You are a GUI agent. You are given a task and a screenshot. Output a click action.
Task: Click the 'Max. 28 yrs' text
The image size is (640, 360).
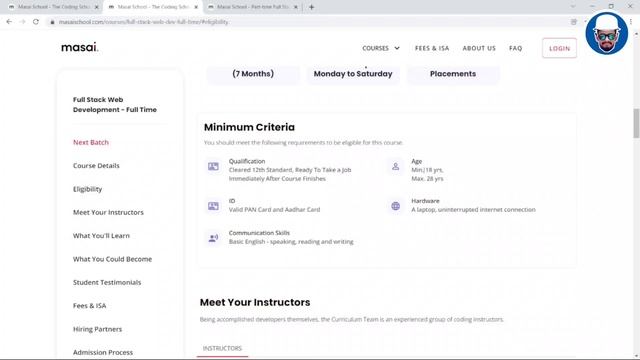tap(427, 179)
